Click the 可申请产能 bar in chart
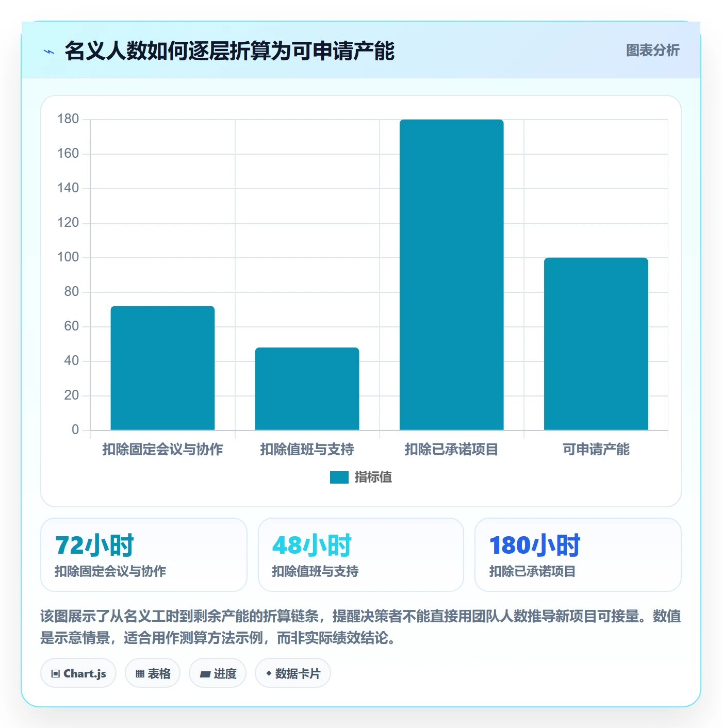The height and width of the screenshot is (728, 722). [596, 344]
